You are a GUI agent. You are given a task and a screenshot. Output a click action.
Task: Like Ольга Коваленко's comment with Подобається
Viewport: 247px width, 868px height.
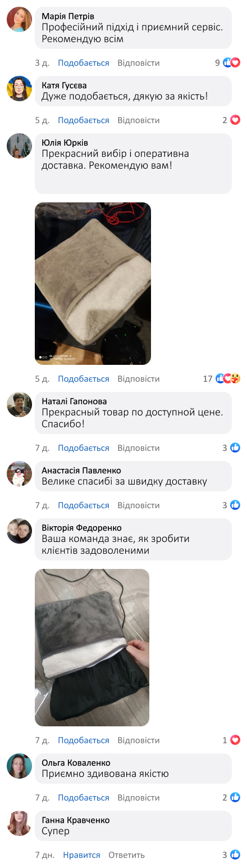pos(84,797)
